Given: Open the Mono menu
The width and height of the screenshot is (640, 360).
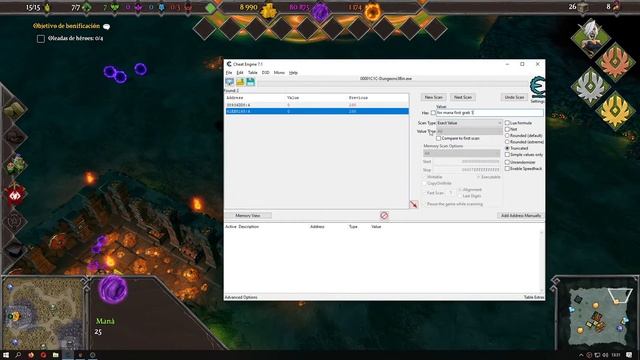Looking at the screenshot, I should (279, 73).
